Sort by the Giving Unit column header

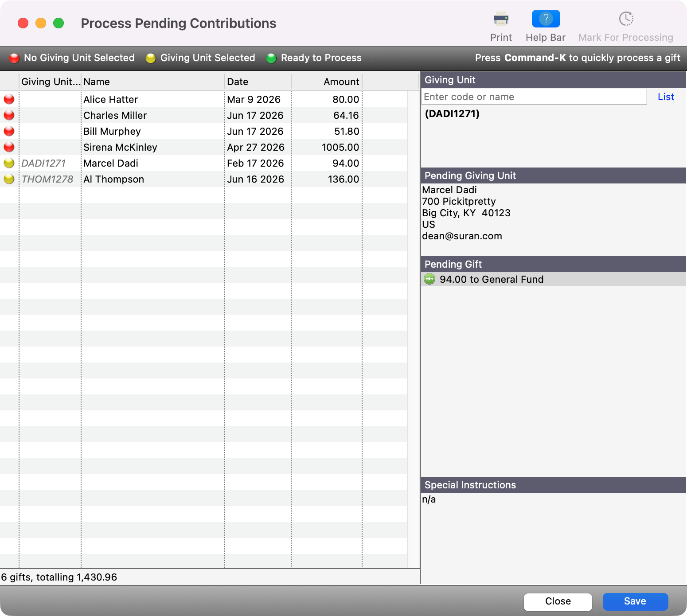point(51,82)
